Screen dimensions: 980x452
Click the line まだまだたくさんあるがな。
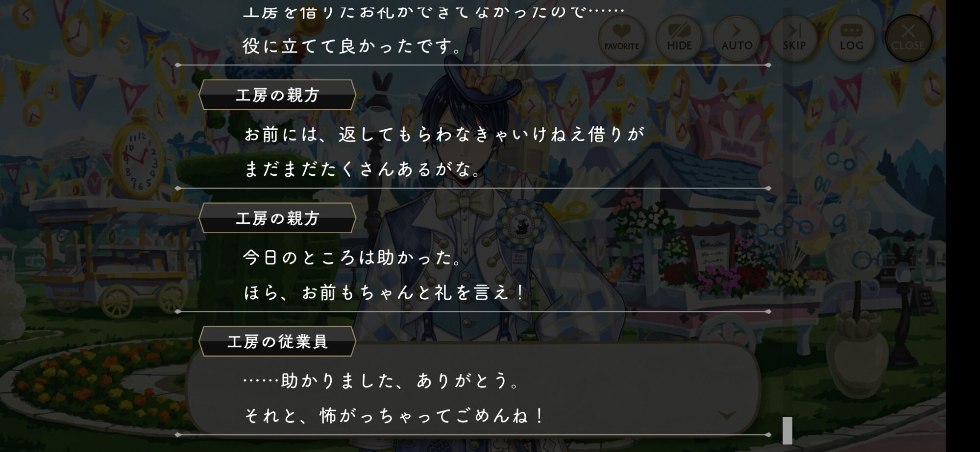click(x=362, y=169)
